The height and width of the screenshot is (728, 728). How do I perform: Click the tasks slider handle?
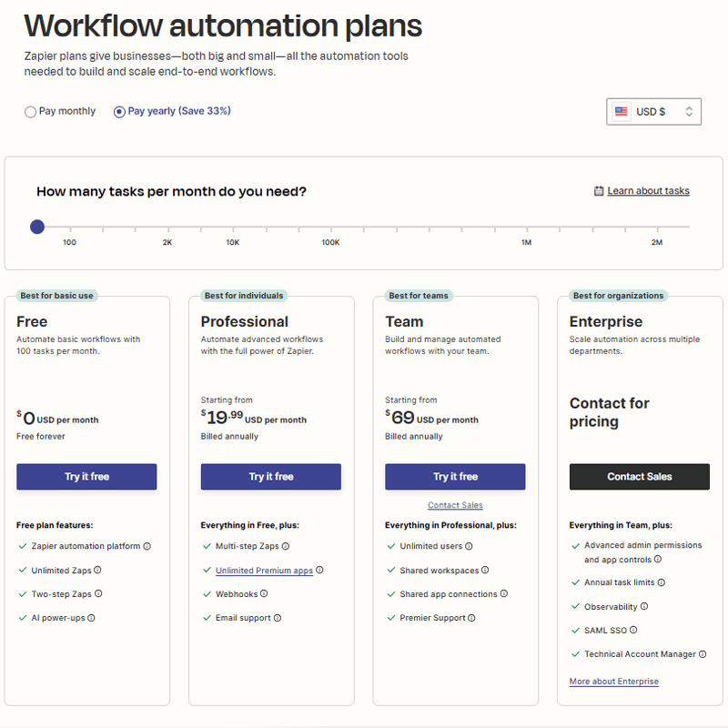37,227
